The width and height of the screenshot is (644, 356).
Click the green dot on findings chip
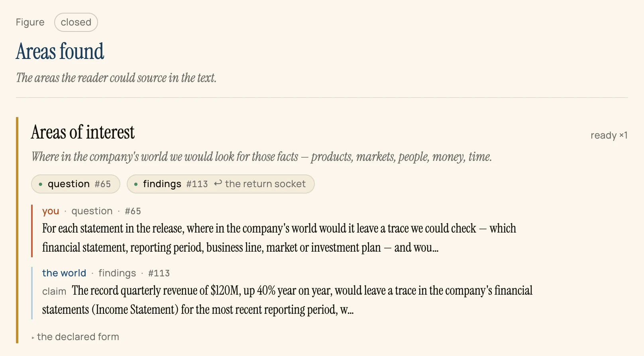pos(136,184)
